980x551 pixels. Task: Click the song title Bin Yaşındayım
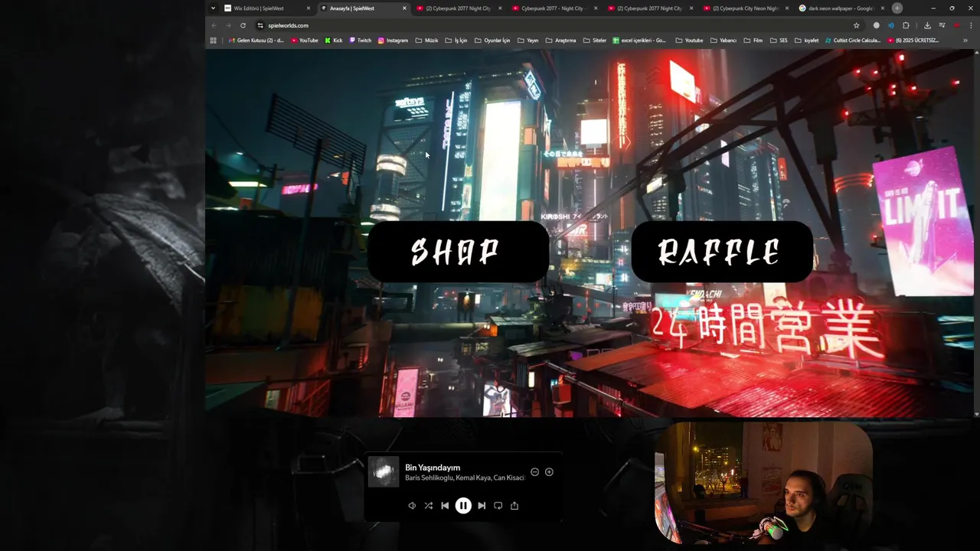pyautogui.click(x=433, y=468)
